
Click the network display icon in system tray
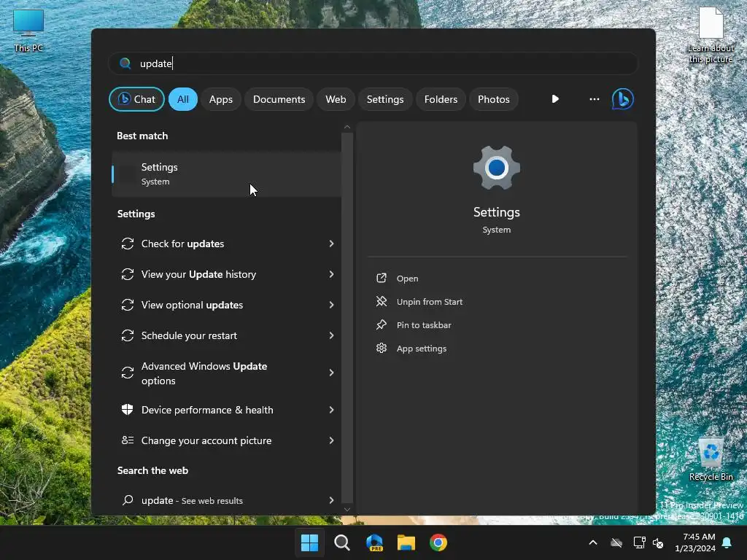click(x=639, y=542)
